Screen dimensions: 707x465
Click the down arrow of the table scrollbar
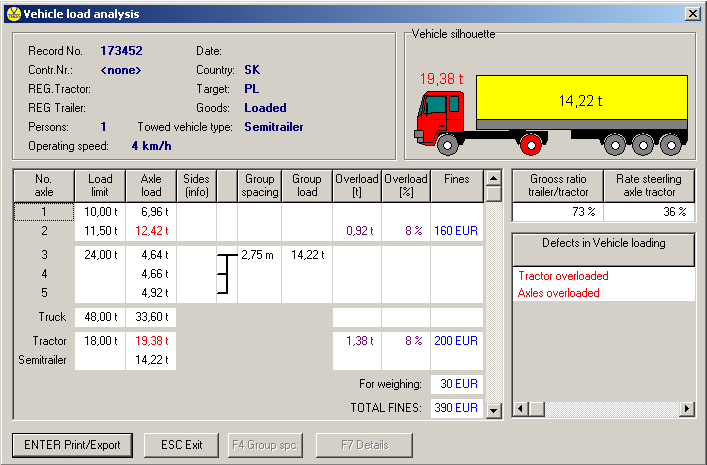tap(494, 410)
